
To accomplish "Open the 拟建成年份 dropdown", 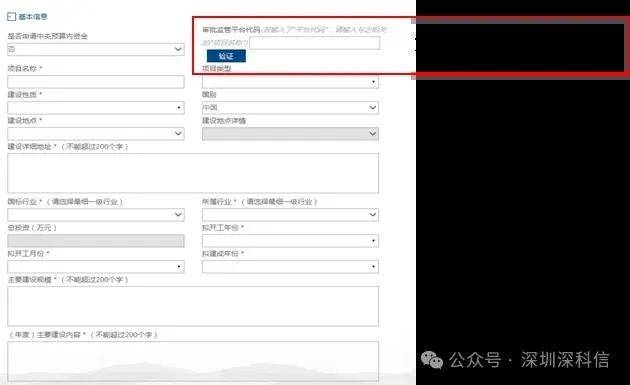I will point(290,267).
